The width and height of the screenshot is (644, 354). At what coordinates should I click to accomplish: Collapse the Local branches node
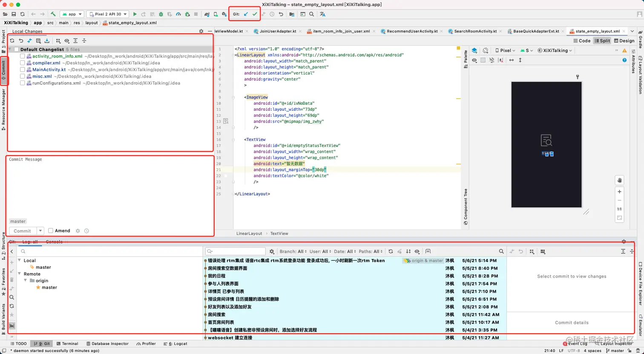click(x=20, y=260)
